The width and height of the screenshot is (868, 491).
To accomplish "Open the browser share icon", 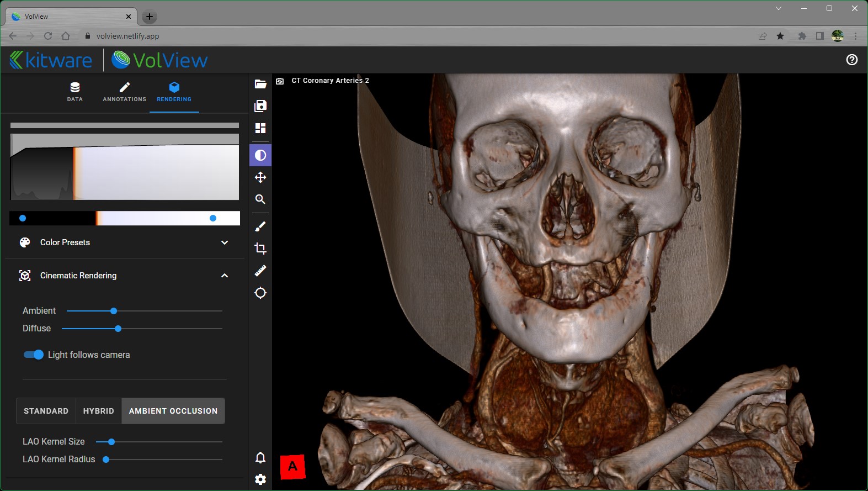I will pos(763,36).
